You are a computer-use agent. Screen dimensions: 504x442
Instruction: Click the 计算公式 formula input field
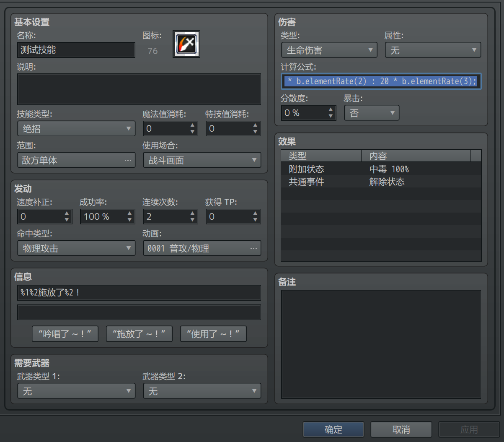[x=381, y=81]
